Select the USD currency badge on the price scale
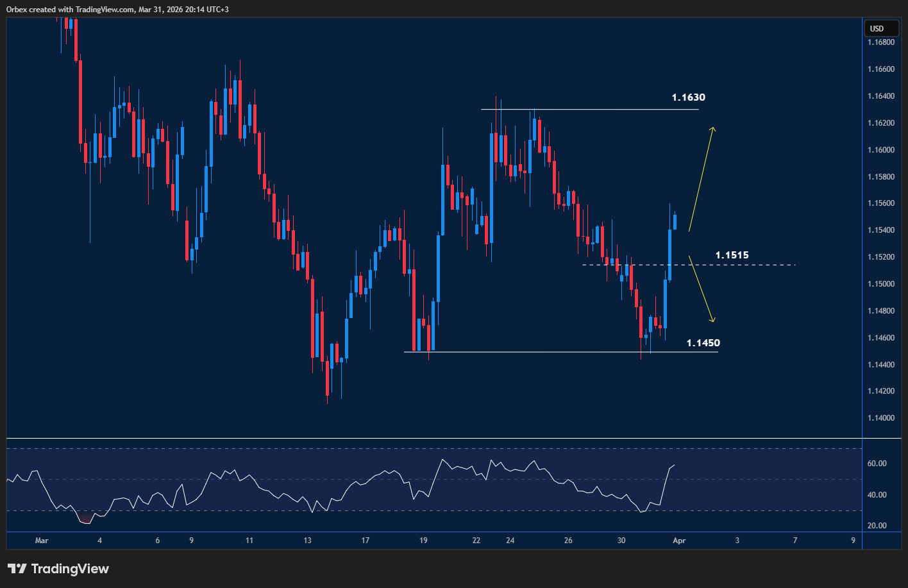 point(882,28)
